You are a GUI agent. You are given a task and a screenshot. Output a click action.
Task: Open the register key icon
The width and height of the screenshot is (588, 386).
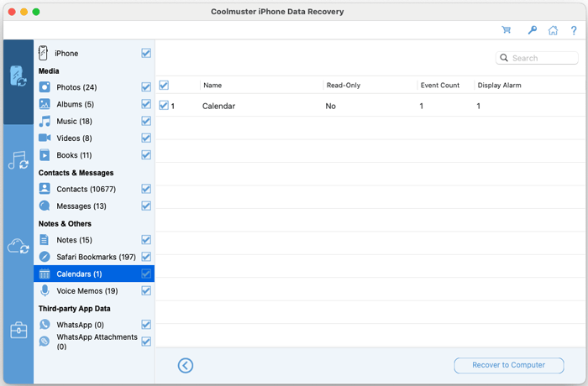(532, 30)
